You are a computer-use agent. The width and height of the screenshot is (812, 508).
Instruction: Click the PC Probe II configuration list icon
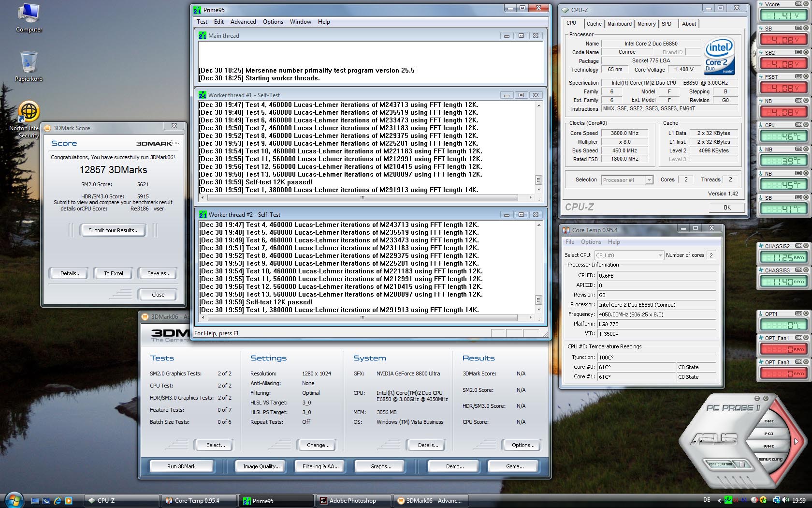[x=743, y=464]
